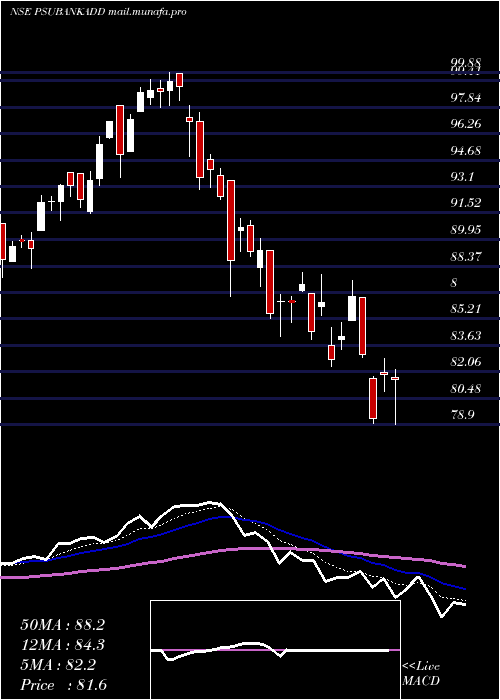Click the 50MA : 88.2 readout
Screen dimensions: 500x700
(62, 625)
